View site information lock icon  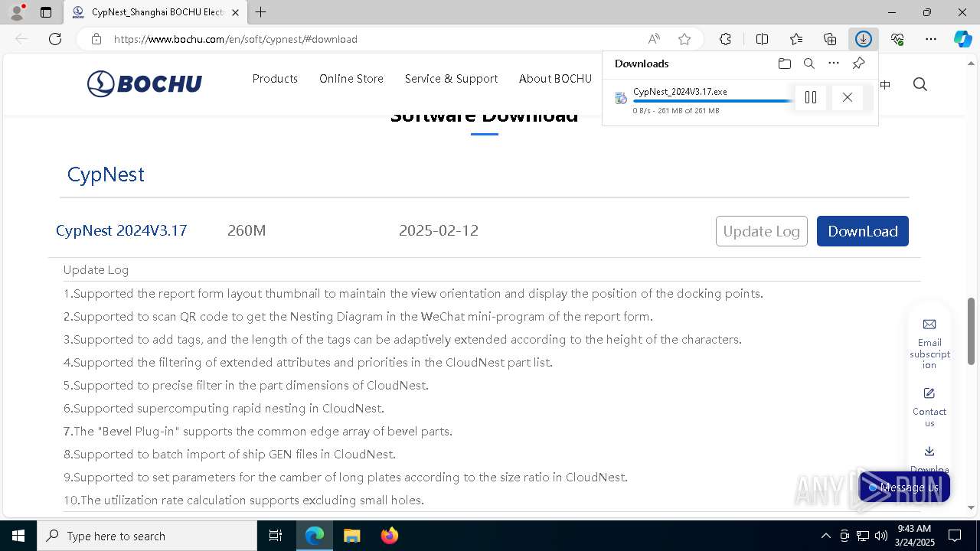pyautogui.click(x=96, y=39)
